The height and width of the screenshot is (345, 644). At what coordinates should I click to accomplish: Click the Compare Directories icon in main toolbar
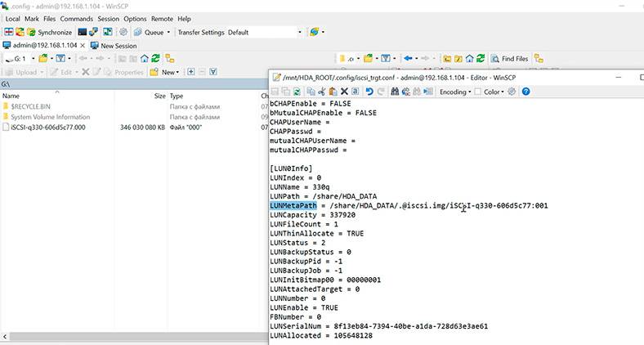coord(9,32)
